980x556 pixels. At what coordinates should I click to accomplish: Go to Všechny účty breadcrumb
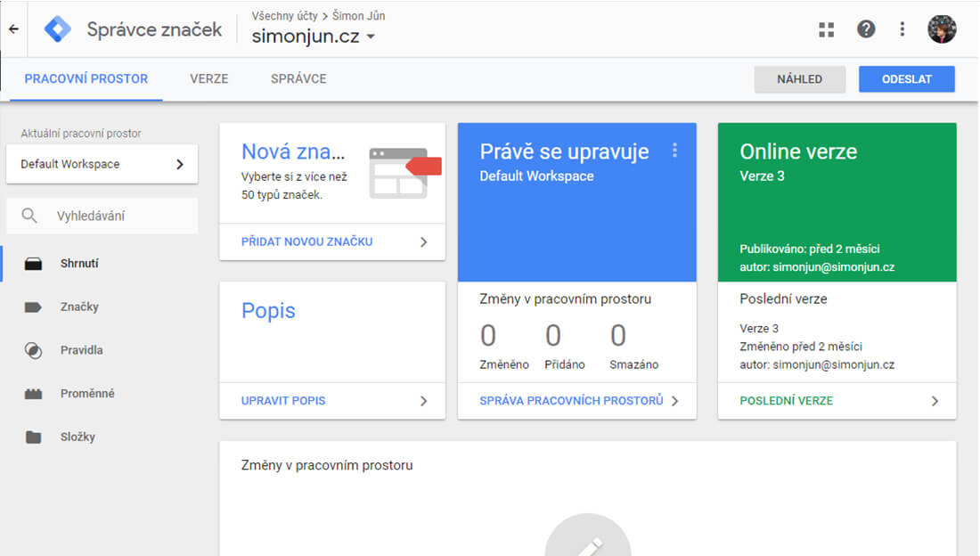click(284, 16)
